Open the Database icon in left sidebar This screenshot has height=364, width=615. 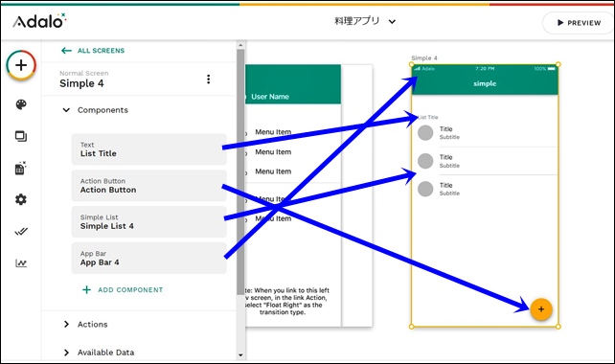[20, 168]
